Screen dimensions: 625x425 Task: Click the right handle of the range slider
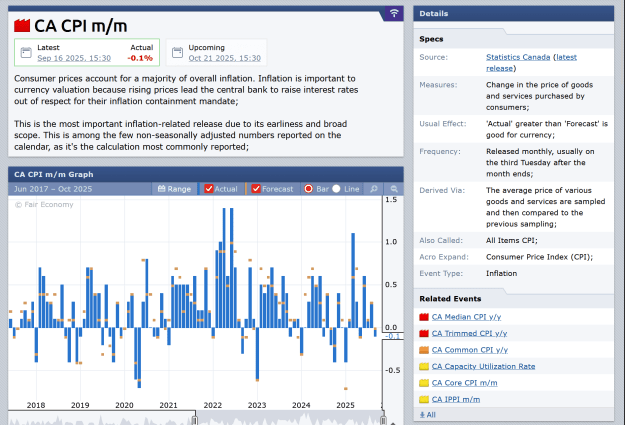[x=383, y=420]
